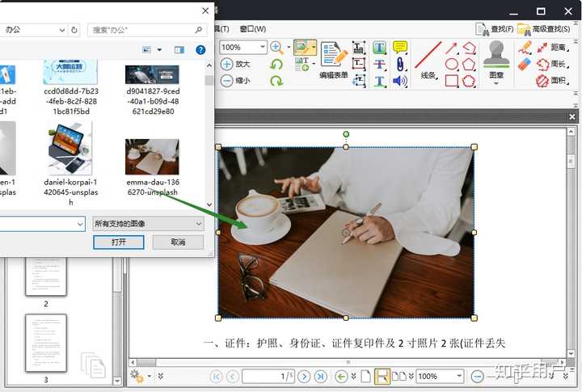Click the 打开 button in the file dialog

pos(118,242)
